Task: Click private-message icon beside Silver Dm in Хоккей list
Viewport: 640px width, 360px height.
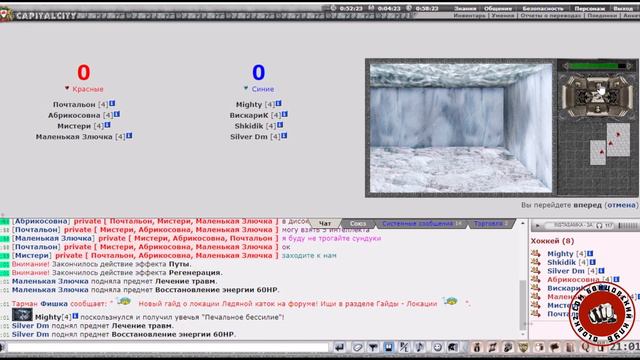Action: pyautogui.click(x=536, y=271)
